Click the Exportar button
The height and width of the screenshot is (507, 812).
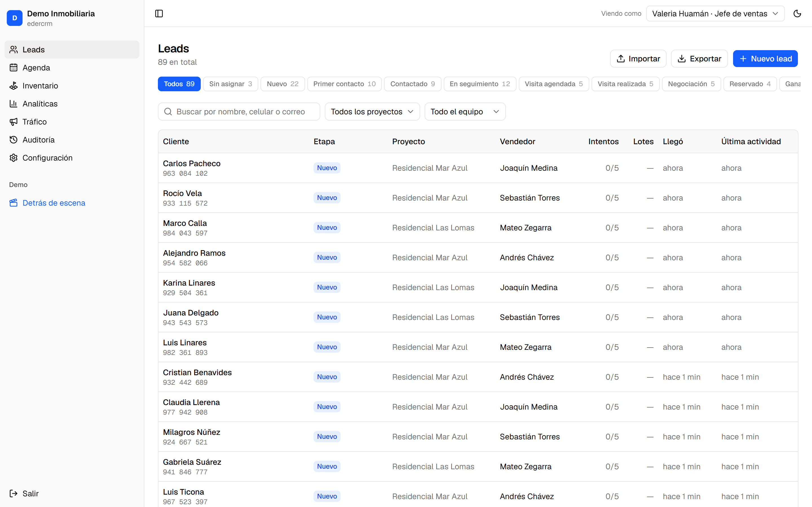tap(699, 59)
